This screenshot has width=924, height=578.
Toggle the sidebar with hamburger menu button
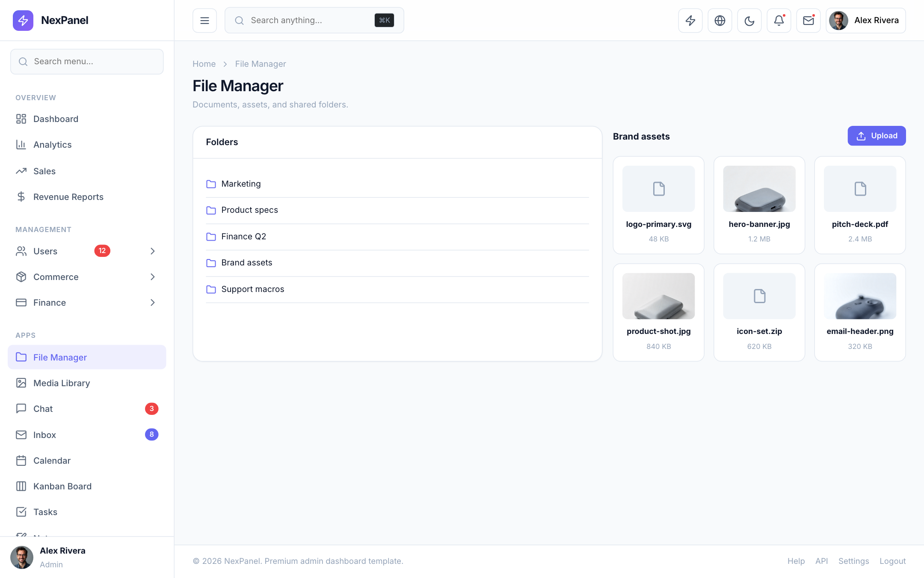coord(204,20)
